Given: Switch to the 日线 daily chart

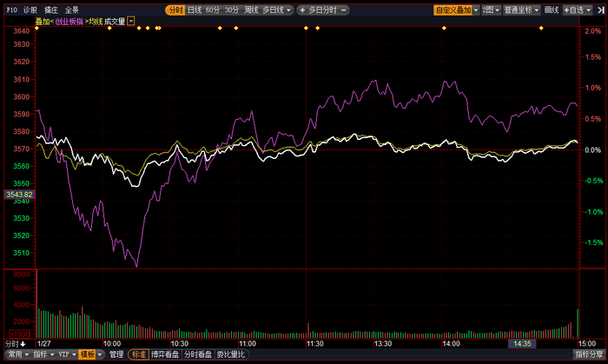Looking at the screenshot, I should point(195,10).
